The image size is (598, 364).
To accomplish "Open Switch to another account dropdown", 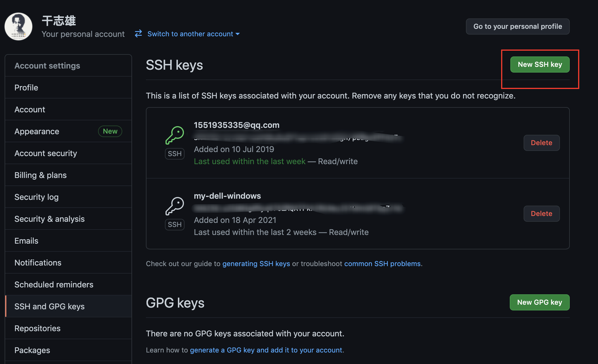I will [193, 34].
